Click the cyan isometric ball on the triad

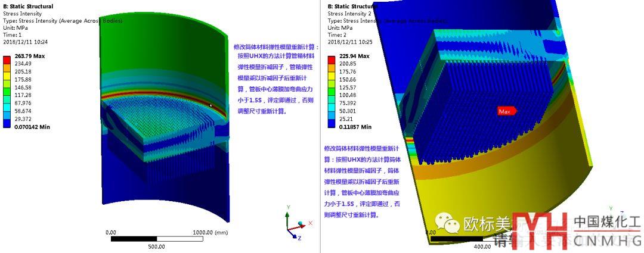click(x=300, y=223)
